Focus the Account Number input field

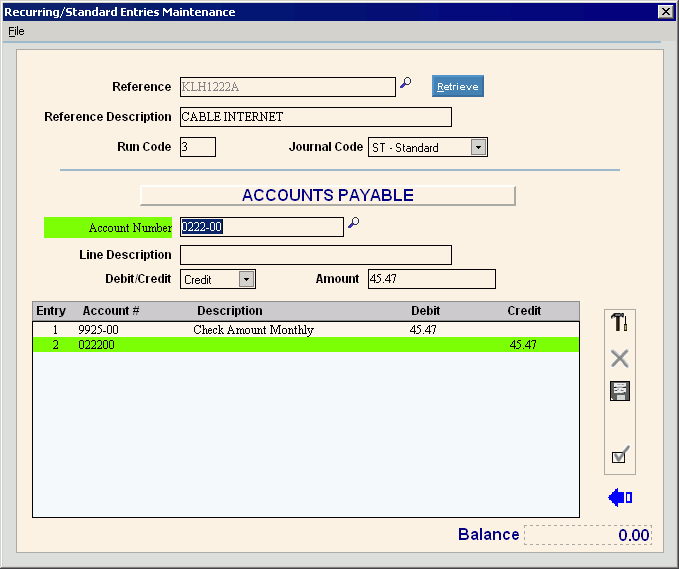261,227
